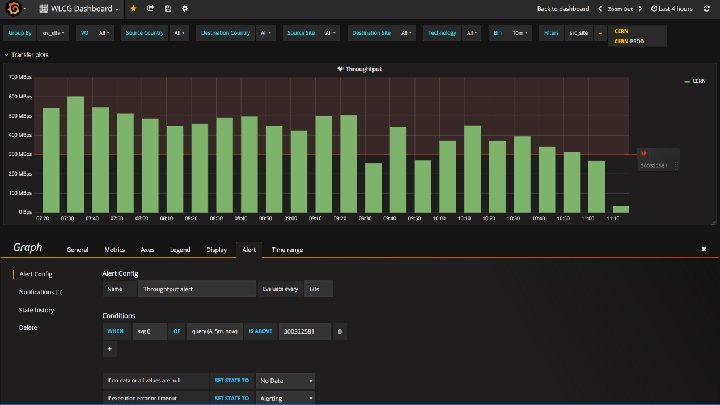Shift time range back with left chevron
Image resolution: width=720 pixels, height=405 pixels.
click(600, 9)
